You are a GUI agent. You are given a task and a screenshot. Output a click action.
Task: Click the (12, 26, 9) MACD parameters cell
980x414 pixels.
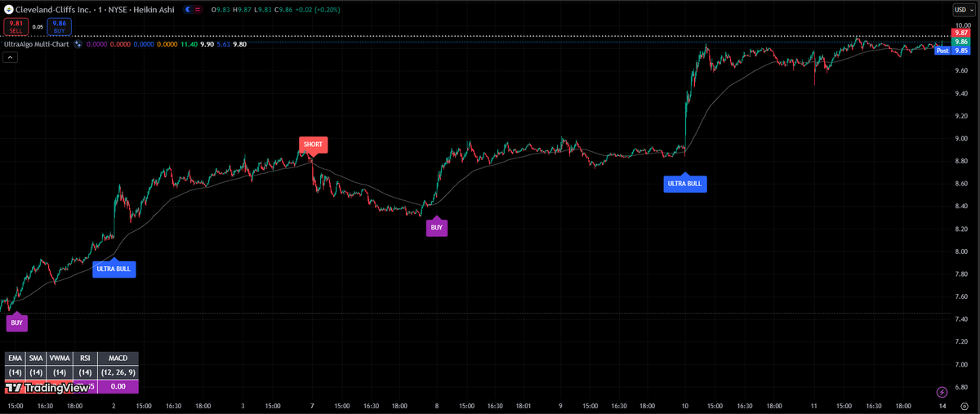[x=118, y=372]
